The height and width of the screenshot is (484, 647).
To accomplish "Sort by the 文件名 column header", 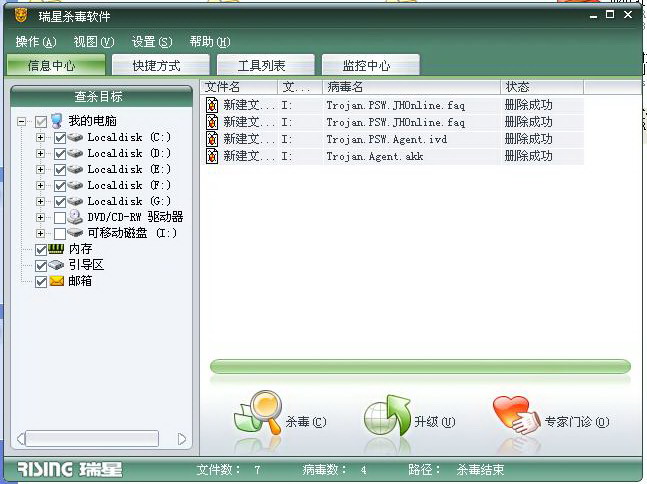I will coord(240,87).
